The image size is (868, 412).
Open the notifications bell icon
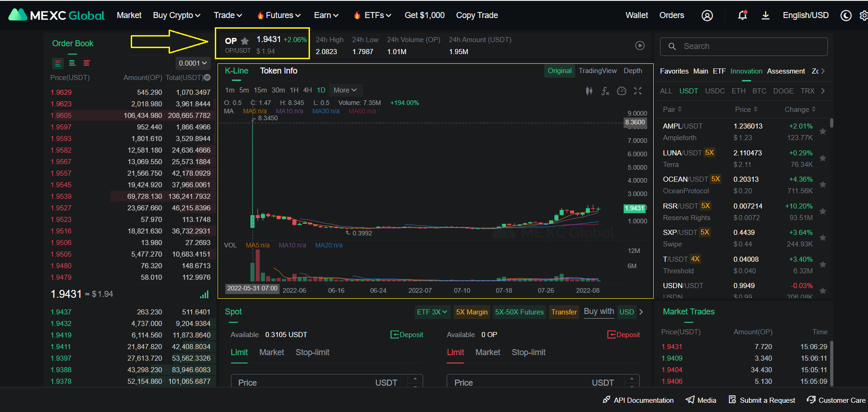742,15
